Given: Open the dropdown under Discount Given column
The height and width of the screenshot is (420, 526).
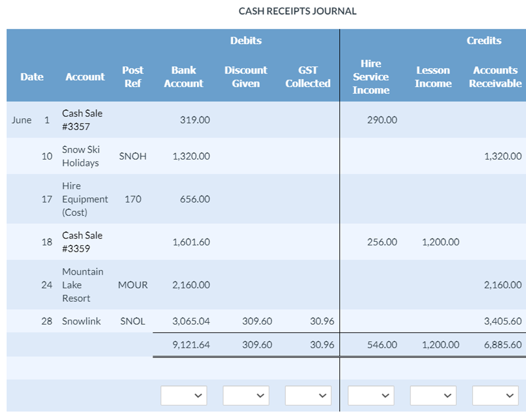Looking at the screenshot, I should click(246, 395).
